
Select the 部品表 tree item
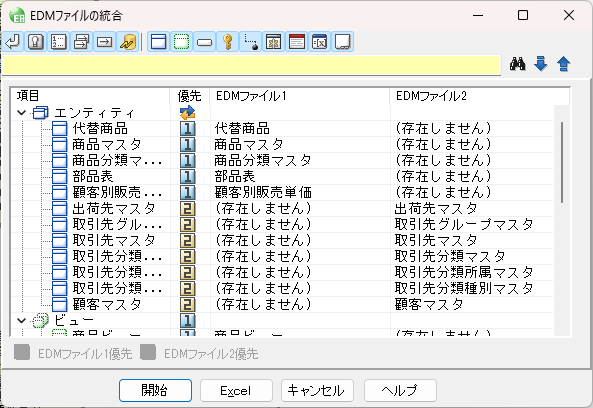point(93,177)
